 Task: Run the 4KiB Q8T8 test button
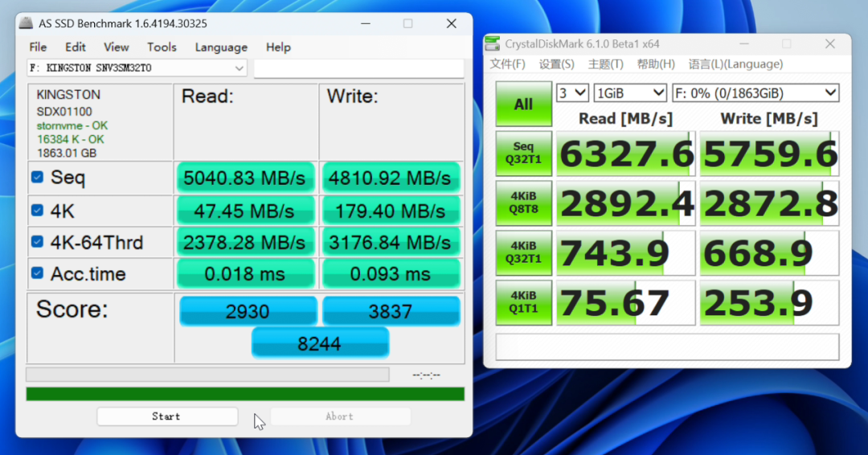524,203
